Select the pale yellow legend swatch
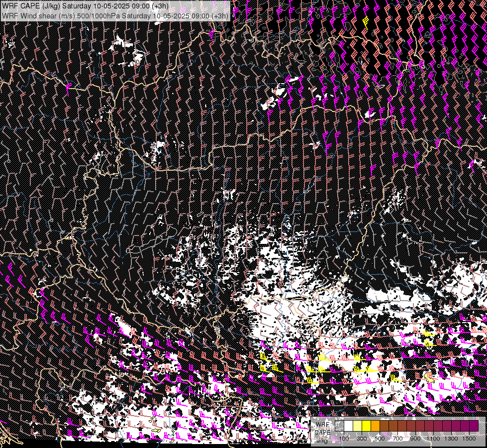The image size is (487, 448). (x=358, y=426)
